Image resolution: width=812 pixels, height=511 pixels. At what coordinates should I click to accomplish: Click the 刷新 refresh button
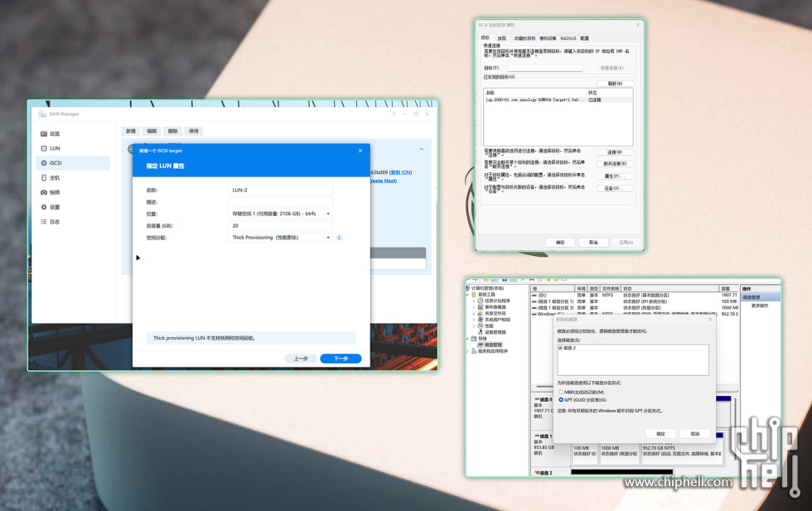[614, 84]
